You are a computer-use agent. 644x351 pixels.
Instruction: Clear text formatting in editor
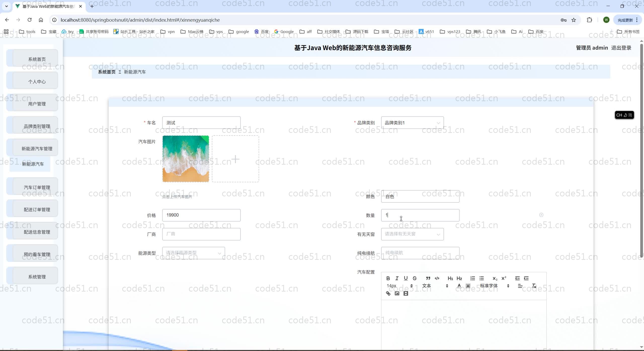[534, 286]
